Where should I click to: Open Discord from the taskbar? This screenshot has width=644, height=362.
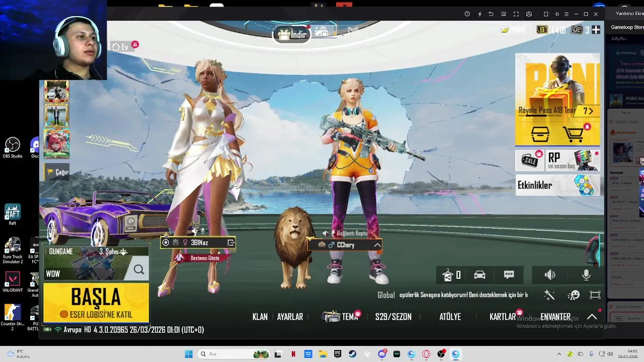(382, 354)
